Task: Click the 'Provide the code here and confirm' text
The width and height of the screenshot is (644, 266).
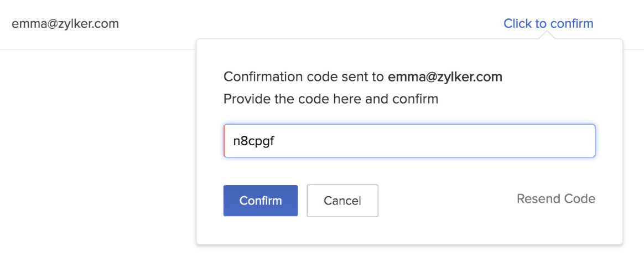Action: tap(330, 99)
